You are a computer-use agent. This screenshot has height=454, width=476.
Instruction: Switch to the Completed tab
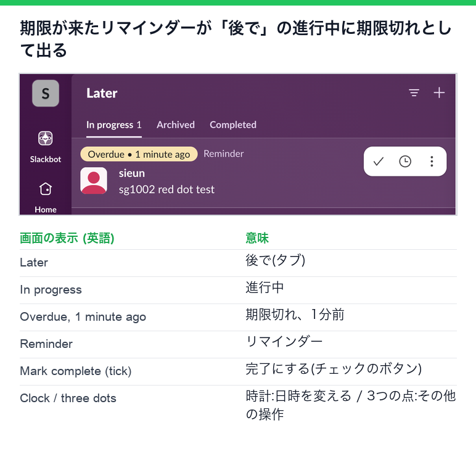[x=233, y=125]
